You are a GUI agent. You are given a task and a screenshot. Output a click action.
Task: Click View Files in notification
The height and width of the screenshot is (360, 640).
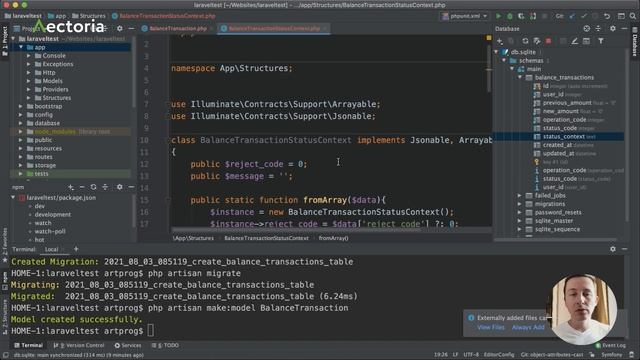(491, 327)
